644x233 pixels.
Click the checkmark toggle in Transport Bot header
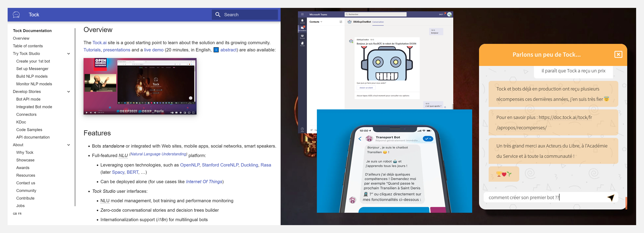[x=428, y=139]
